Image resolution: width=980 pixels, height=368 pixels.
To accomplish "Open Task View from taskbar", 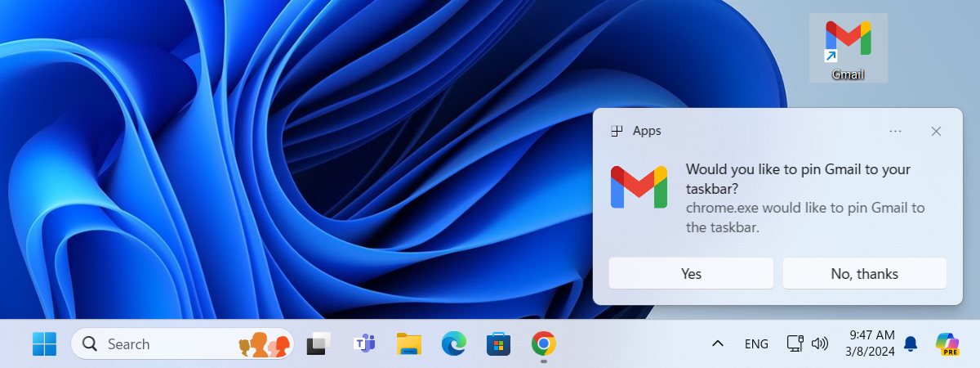I will point(318,344).
